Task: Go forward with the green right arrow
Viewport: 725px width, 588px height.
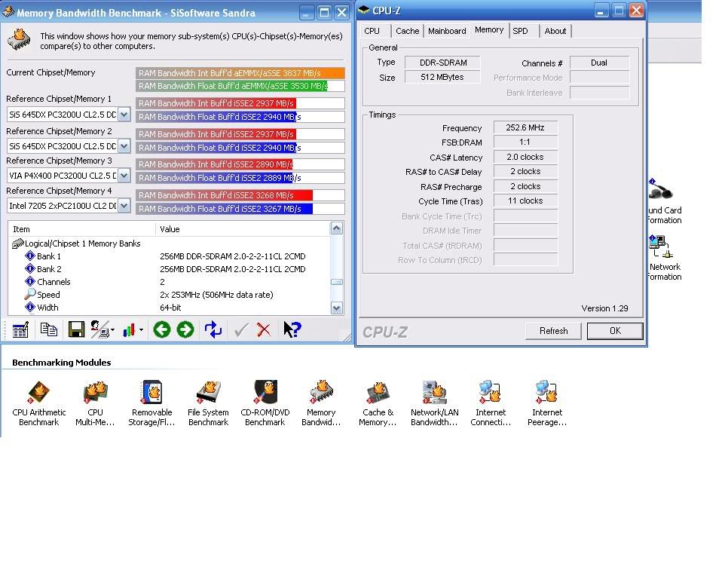Action: [185, 329]
